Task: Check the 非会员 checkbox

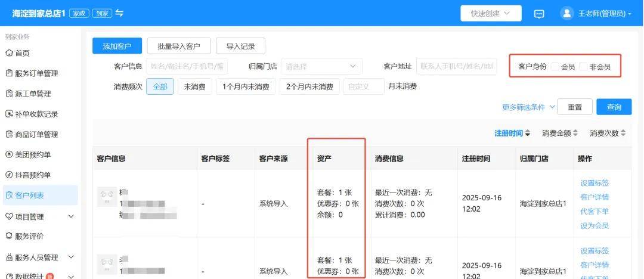Action: [x=583, y=67]
